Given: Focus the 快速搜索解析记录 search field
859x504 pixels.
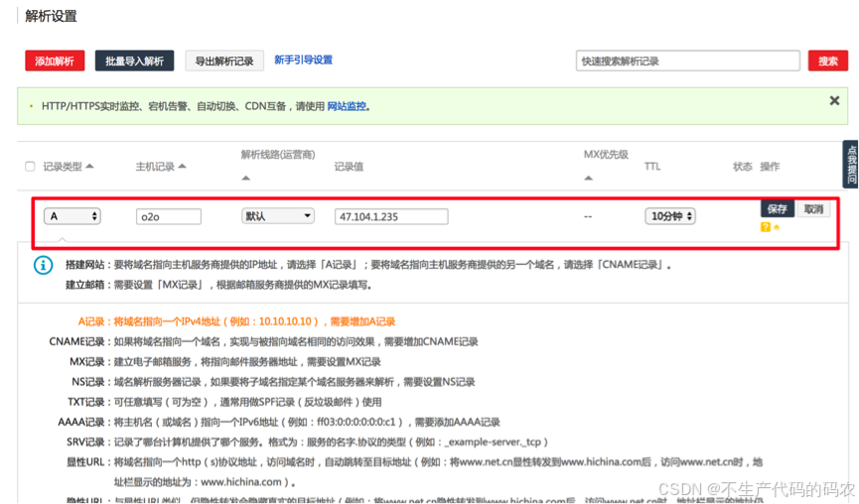Looking at the screenshot, I should [x=687, y=61].
